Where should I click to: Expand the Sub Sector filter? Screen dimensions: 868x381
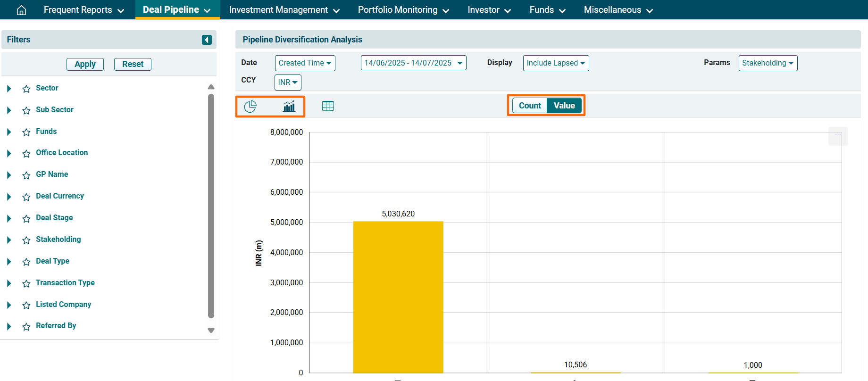[x=9, y=110]
